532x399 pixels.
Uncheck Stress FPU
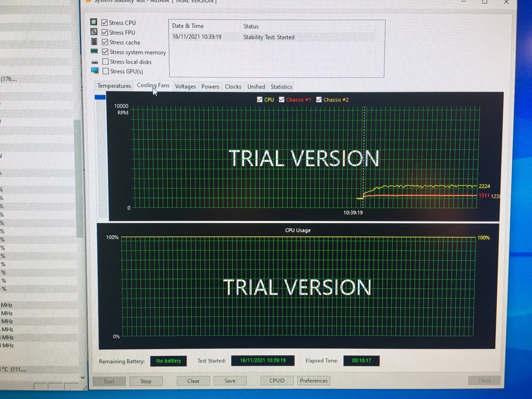click(x=105, y=32)
